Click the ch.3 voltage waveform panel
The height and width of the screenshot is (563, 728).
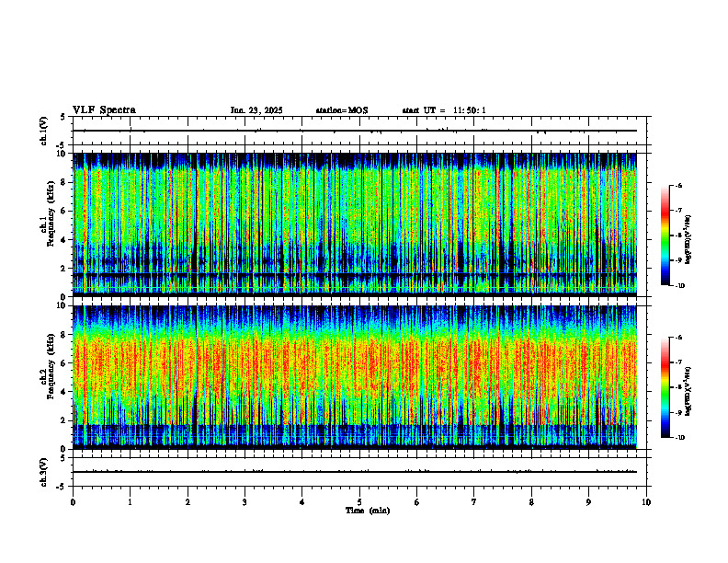pos(359,472)
